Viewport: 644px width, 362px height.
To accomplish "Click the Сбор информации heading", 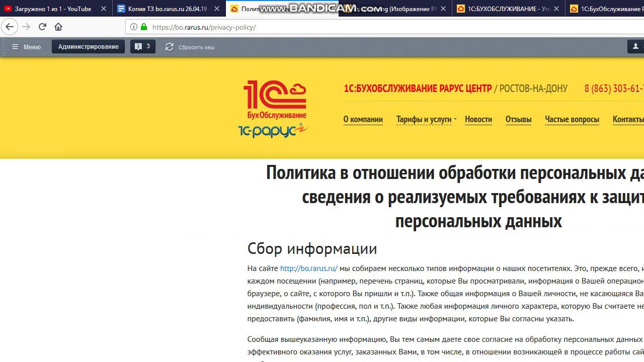I will pyautogui.click(x=312, y=249).
